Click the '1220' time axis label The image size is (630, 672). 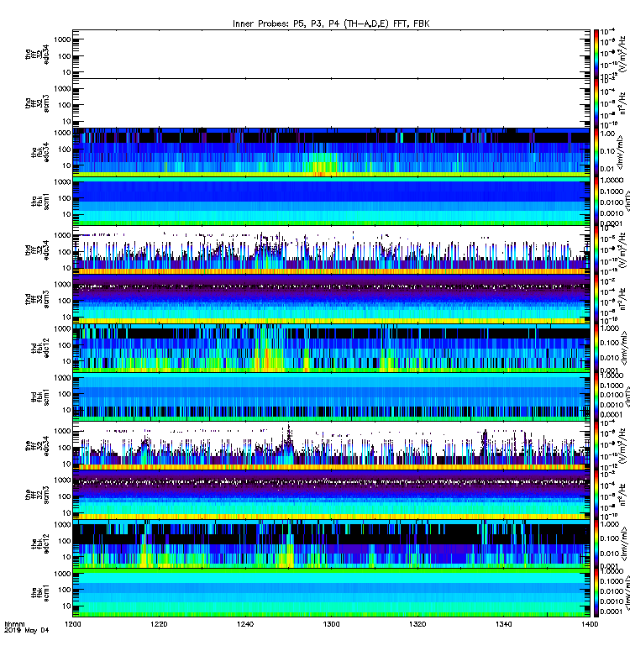pos(159,624)
